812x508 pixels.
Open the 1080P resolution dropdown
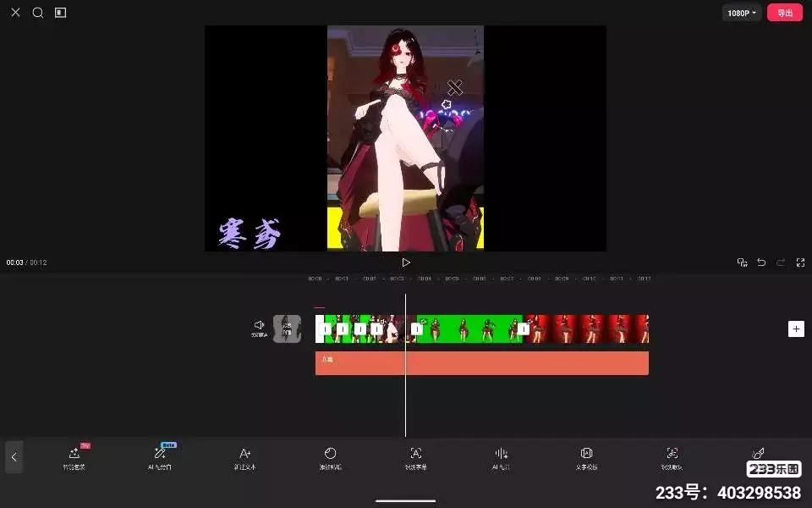pyautogui.click(x=742, y=13)
